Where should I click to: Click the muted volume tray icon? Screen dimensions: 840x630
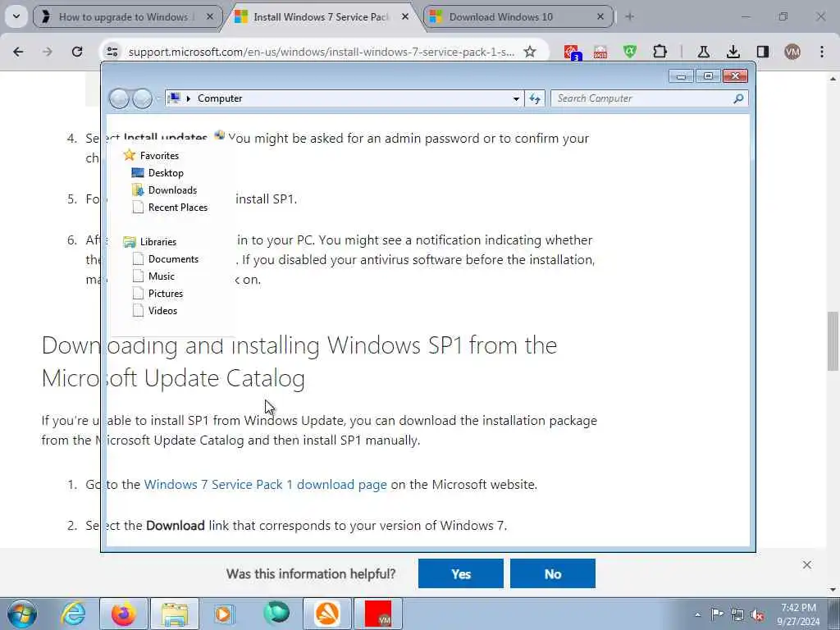(757, 614)
